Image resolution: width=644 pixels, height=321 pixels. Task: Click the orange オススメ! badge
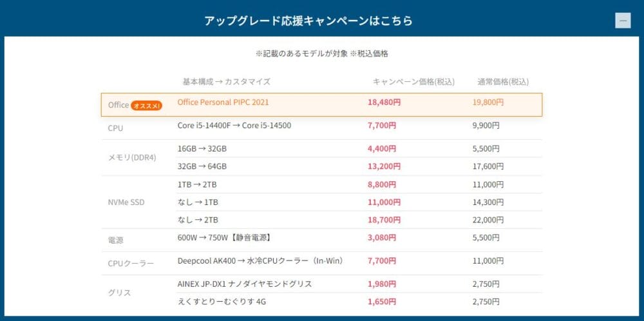(x=146, y=105)
